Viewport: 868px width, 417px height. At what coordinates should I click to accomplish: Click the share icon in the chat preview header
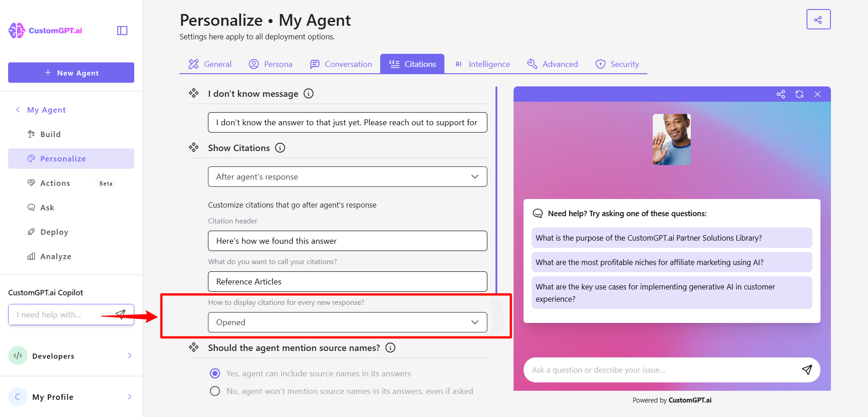[781, 94]
